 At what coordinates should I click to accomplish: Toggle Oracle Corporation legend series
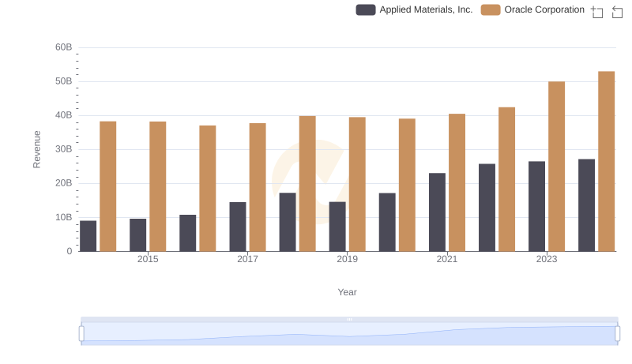(x=532, y=9)
